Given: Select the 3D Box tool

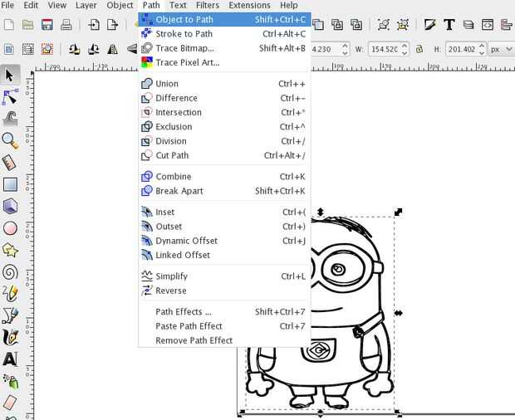Looking at the screenshot, I should [10, 207].
